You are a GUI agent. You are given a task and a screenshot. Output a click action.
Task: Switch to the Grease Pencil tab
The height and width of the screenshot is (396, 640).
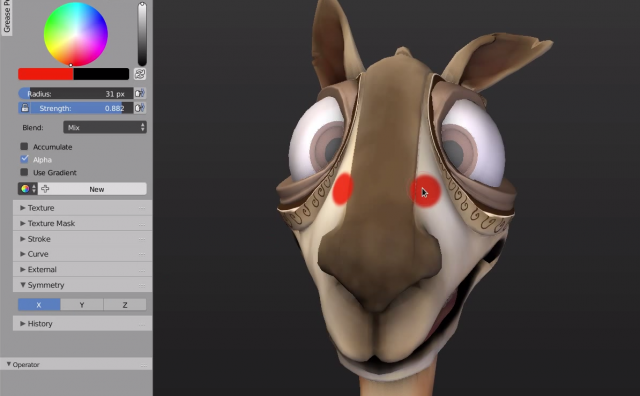pyautogui.click(x=7, y=17)
